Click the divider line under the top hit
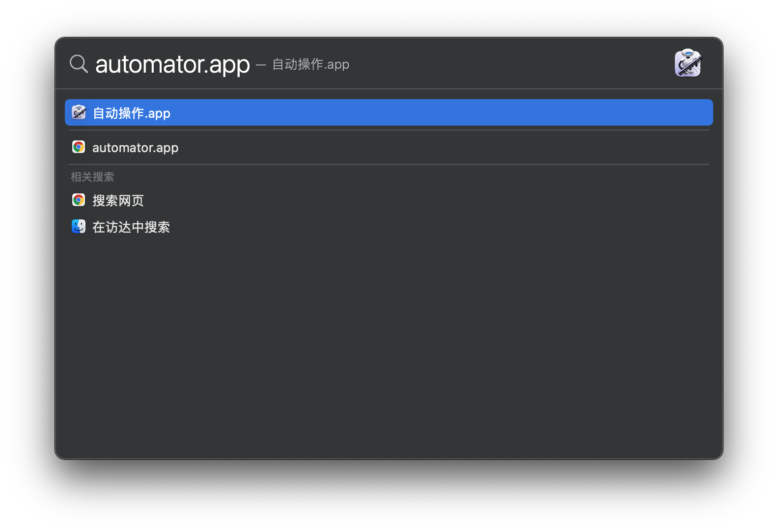The width and height of the screenshot is (778, 532). coord(388,130)
